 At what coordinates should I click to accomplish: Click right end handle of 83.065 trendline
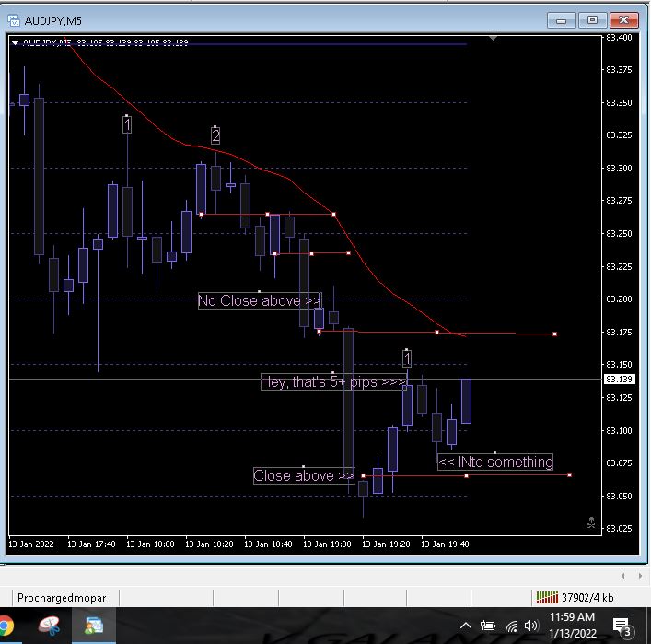click(569, 474)
